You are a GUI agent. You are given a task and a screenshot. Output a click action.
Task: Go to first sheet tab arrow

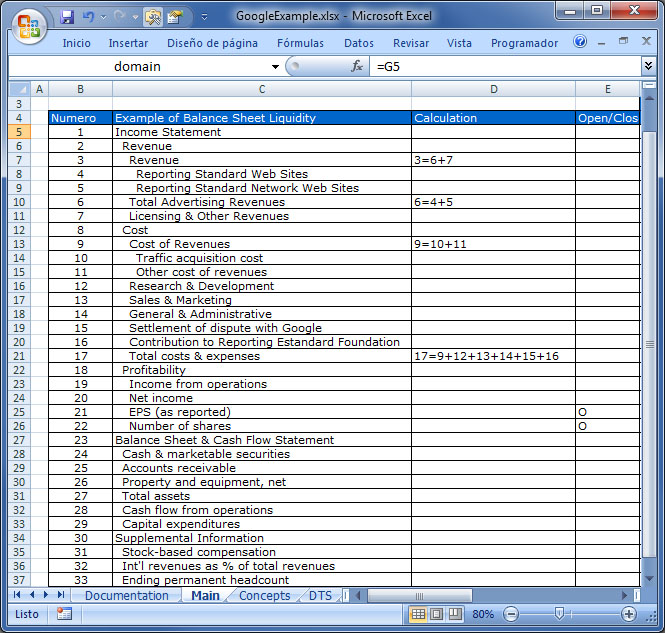(17, 595)
